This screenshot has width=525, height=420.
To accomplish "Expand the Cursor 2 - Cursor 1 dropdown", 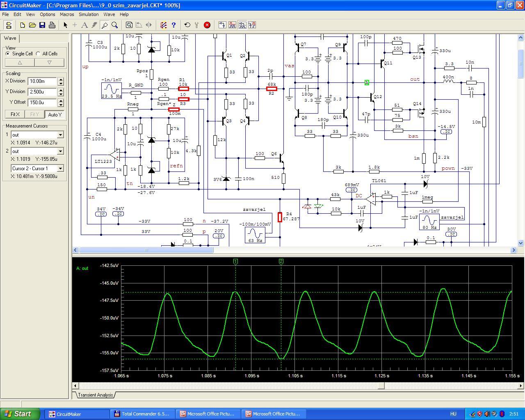I will click(x=60, y=169).
